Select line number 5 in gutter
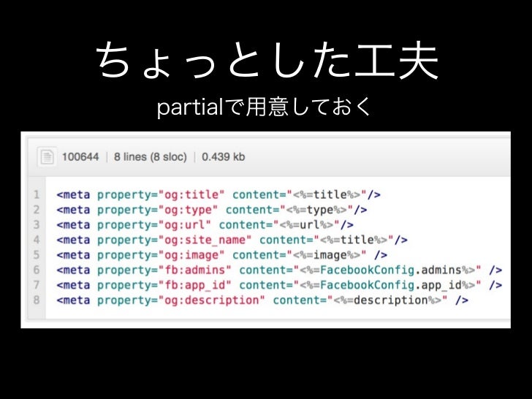This screenshot has height=399, width=532. click(x=37, y=255)
